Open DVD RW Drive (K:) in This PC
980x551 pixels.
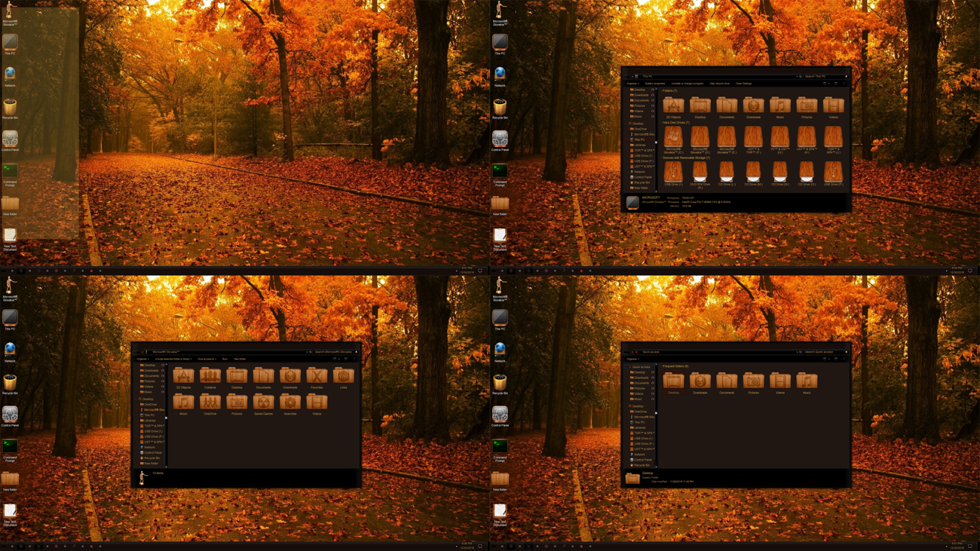(699, 171)
